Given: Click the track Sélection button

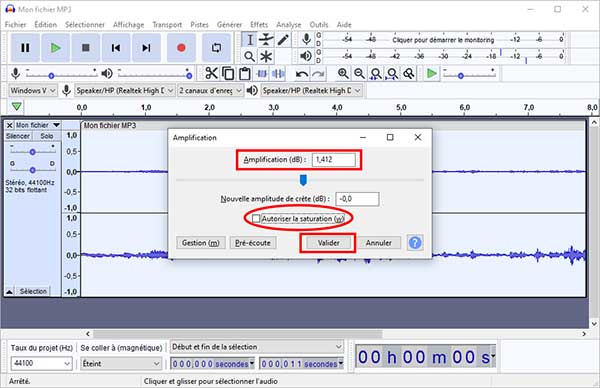Looking at the screenshot, I should pos(33,292).
